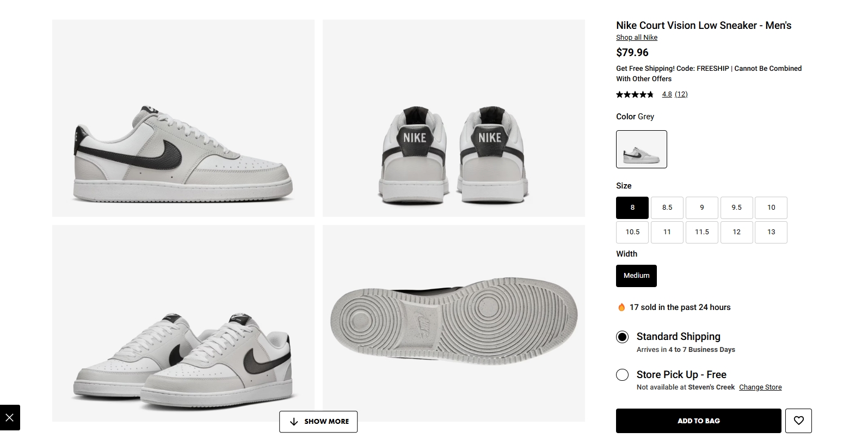Choose Store Pick Up - Free option
Image resolution: width=868 pixels, height=438 pixels.
point(622,375)
